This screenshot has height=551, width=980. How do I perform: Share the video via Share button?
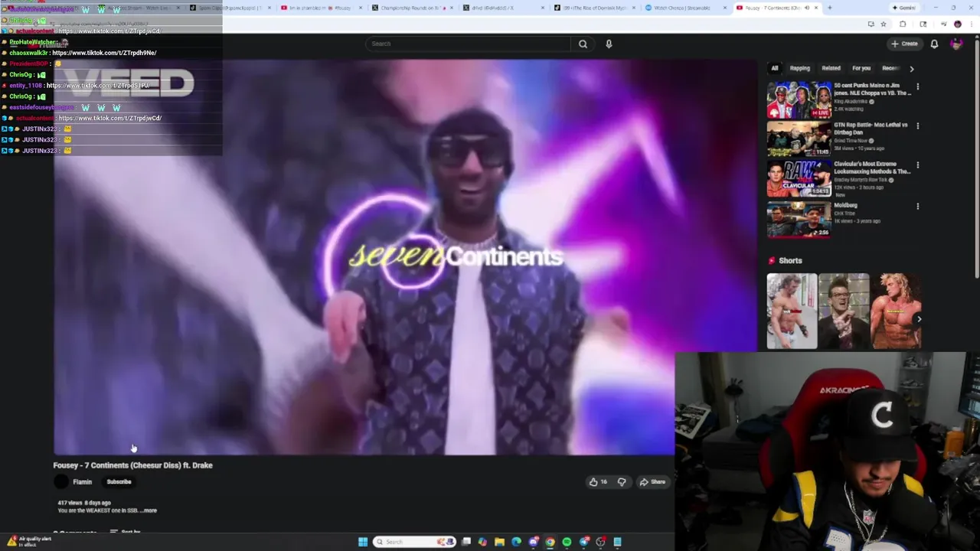652,481
